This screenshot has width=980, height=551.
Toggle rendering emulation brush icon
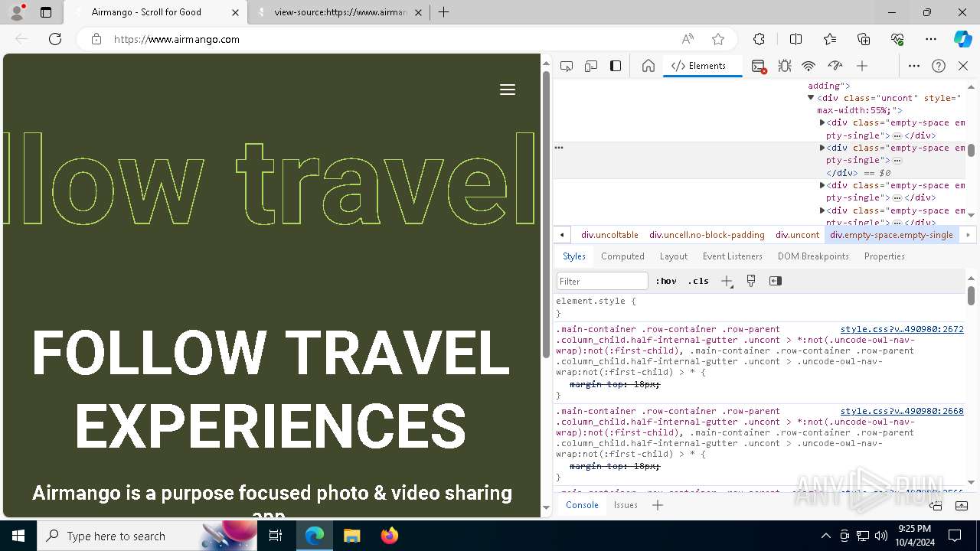(751, 281)
